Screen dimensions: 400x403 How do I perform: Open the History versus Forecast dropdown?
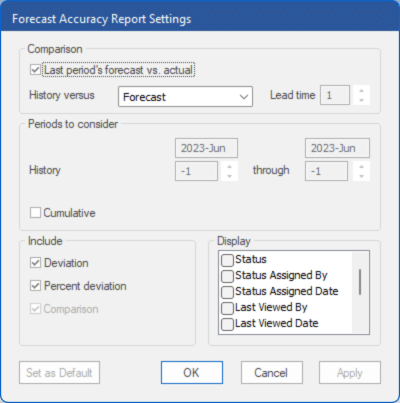pos(185,97)
